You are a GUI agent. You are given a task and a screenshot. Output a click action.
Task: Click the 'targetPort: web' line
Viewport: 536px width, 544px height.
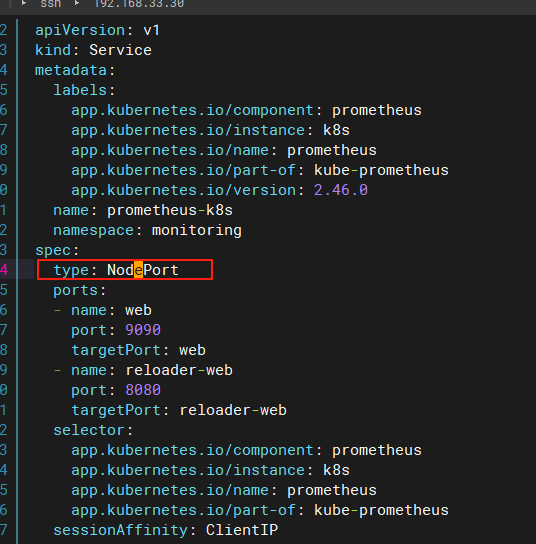point(138,350)
